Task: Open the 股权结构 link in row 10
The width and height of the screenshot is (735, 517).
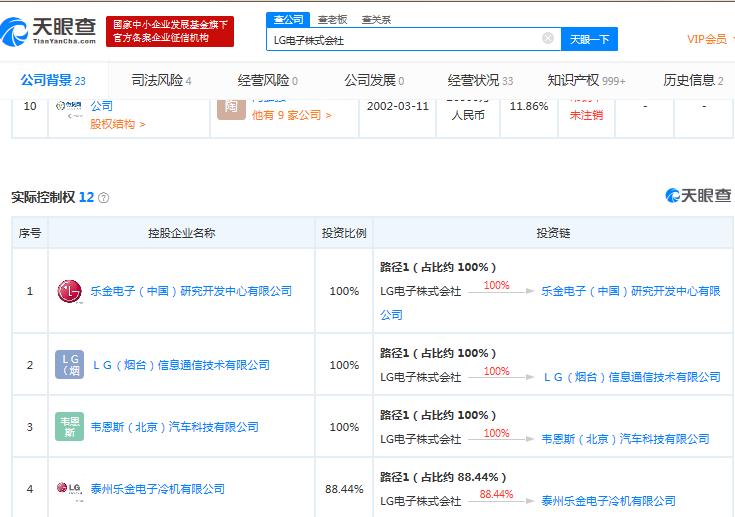Action: (118, 124)
